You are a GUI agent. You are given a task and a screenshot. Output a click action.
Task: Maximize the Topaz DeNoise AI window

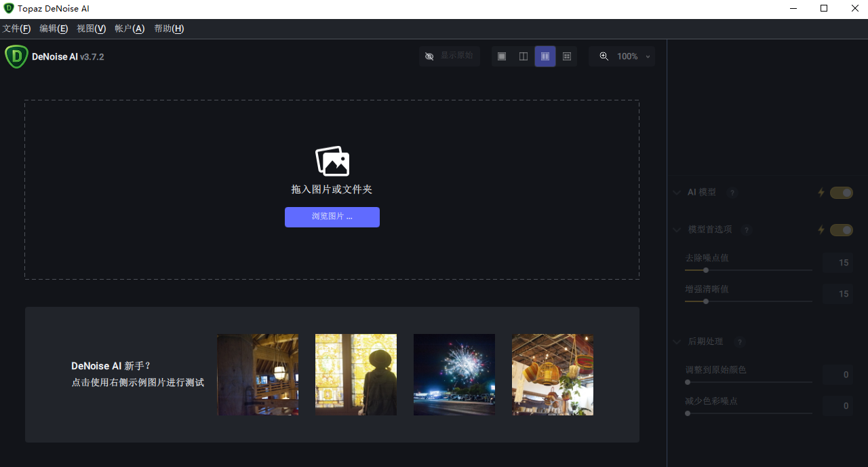824,9
